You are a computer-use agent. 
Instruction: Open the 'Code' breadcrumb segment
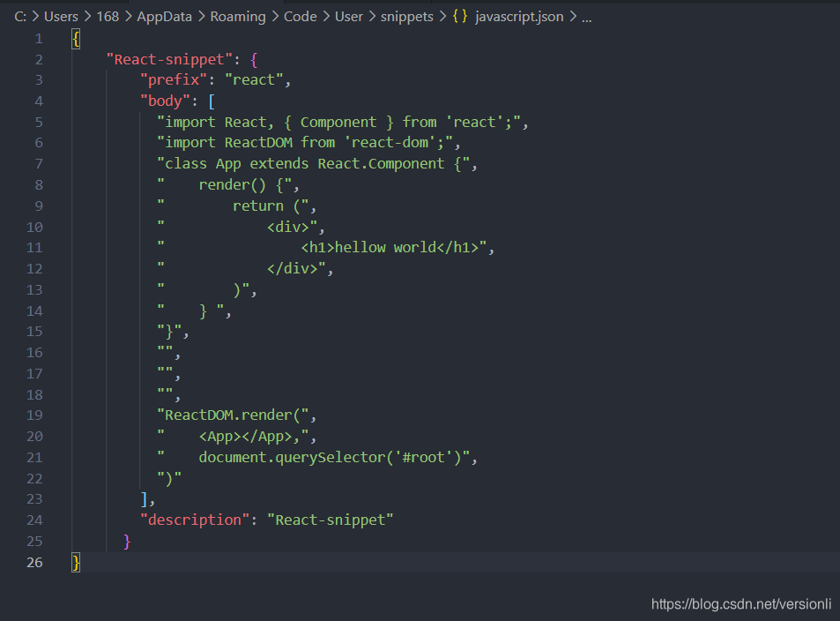coord(300,17)
